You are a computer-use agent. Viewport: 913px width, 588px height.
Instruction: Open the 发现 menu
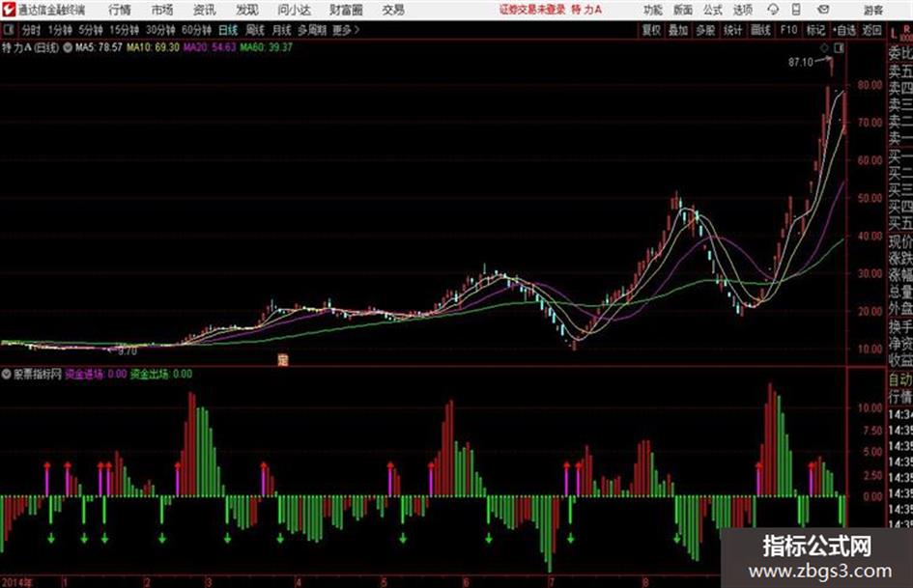(x=246, y=10)
